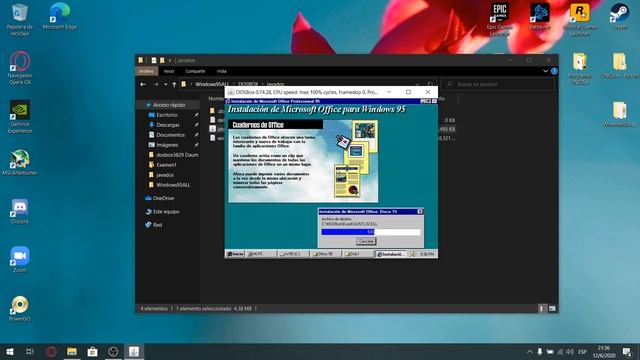Select Office 95 task in Win95 taskbar
640x360 pixels.
pyautogui.click(x=325, y=254)
